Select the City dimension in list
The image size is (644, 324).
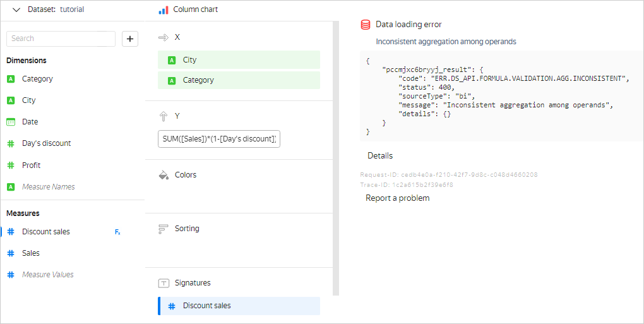click(x=29, y=100)
